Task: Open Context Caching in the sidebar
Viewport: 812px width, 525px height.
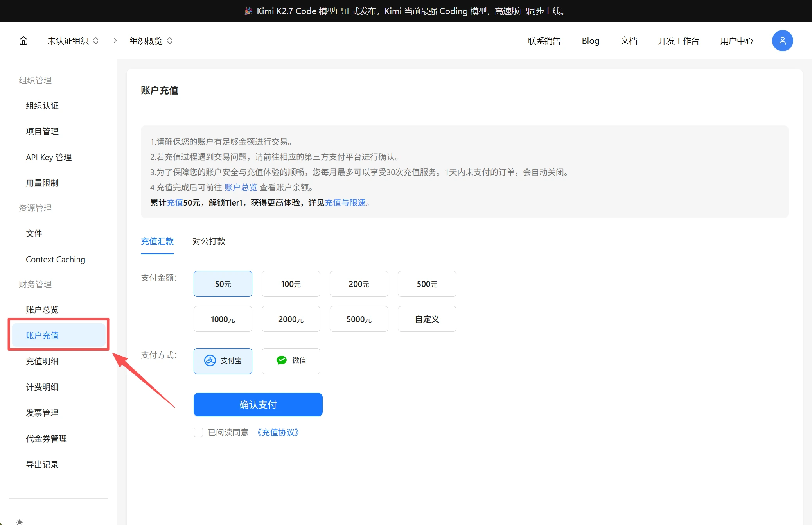Action: point(59,259)
